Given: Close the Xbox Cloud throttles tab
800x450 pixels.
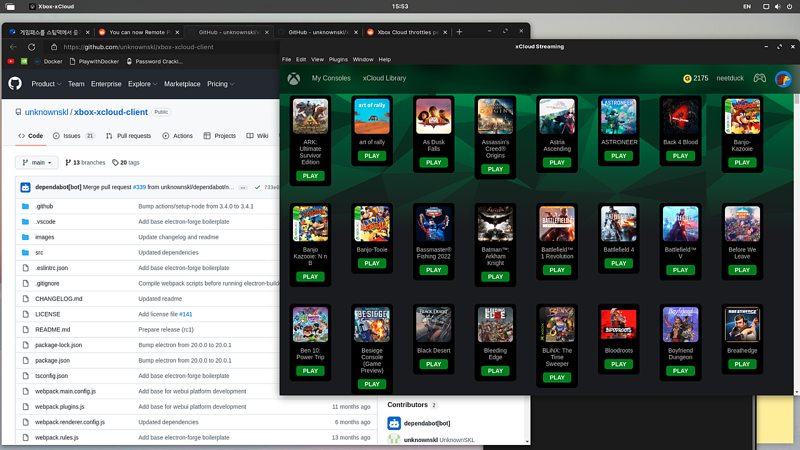Looking at the screenshot, I should [x=445, y=32].
